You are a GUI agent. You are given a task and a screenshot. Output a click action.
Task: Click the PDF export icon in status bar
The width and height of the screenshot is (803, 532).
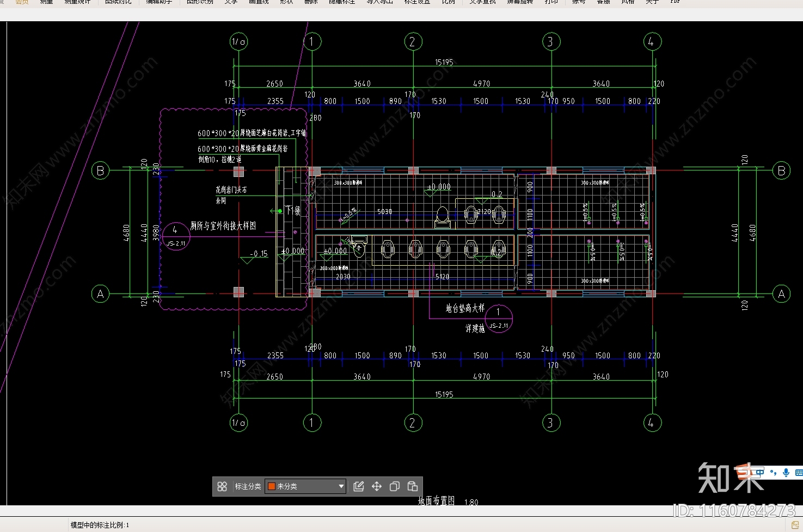(x=795, y=524)
